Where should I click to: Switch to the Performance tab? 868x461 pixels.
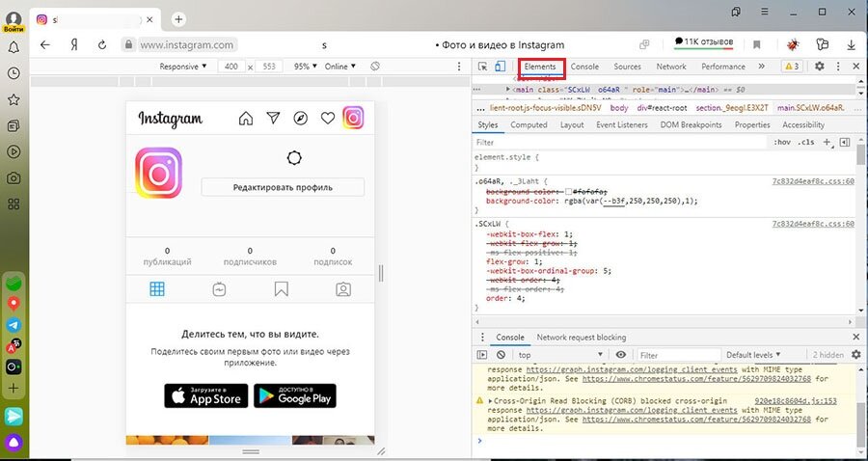723,67
